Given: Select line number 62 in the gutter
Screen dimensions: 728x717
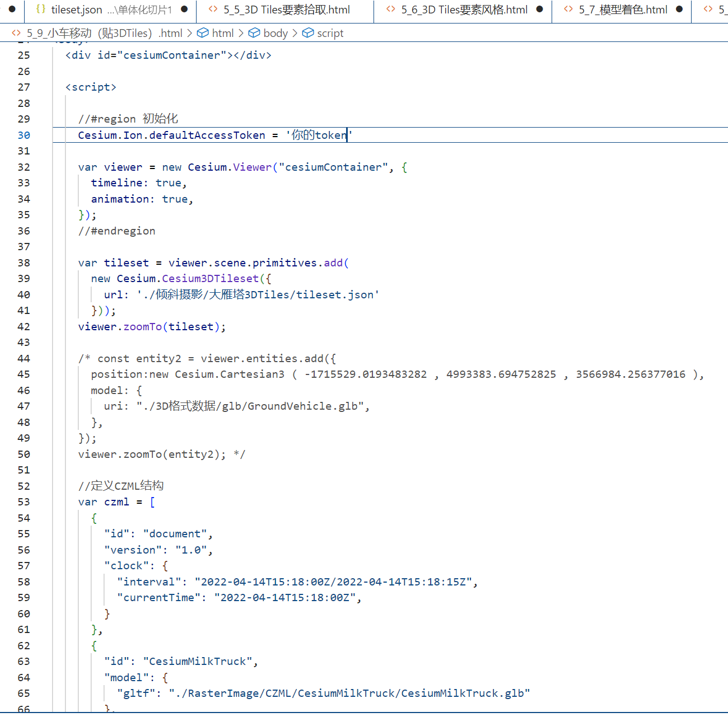Looking at the screenshot, I should point(24,645).
